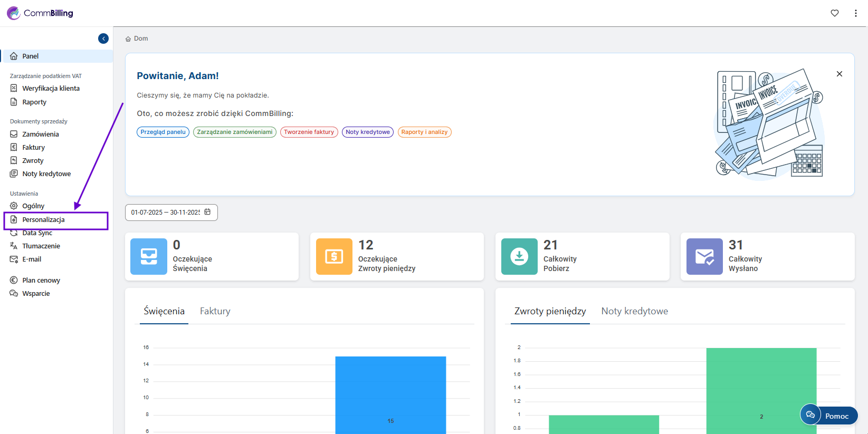The height and width of the screenshot is (434, 868).
Task: Click the Dom breadcrumb link
Action: pos(140,38)
